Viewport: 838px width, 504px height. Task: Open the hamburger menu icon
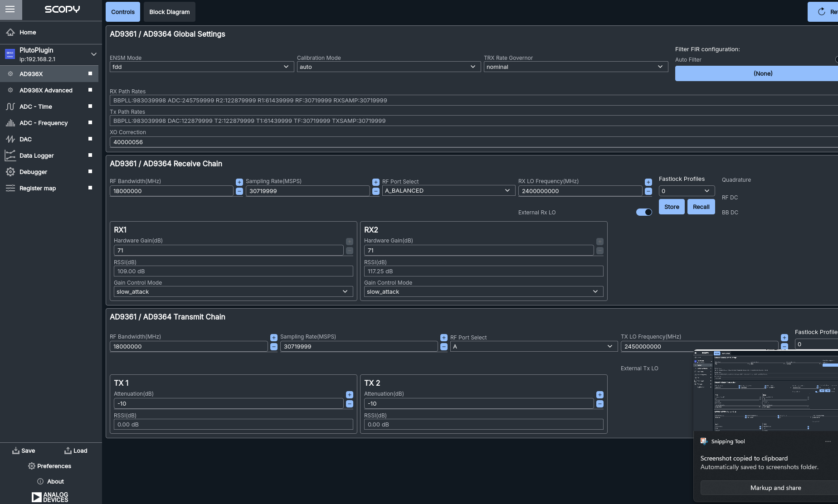tap(10, 9)
